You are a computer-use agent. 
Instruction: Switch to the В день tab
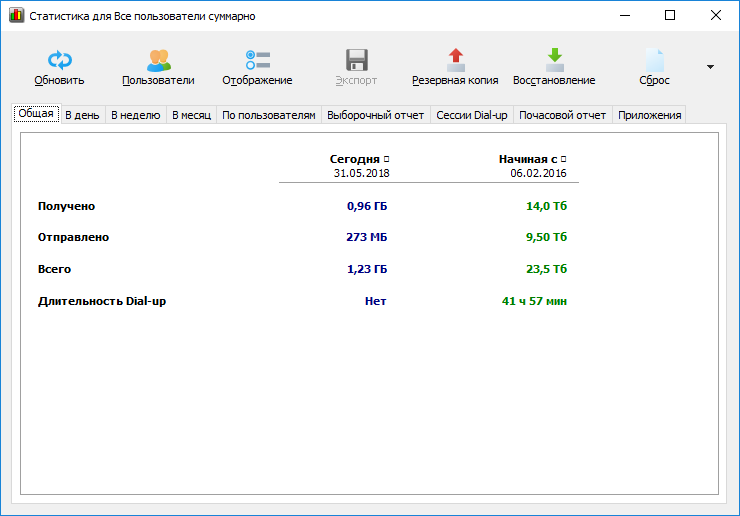pos(82,115)
